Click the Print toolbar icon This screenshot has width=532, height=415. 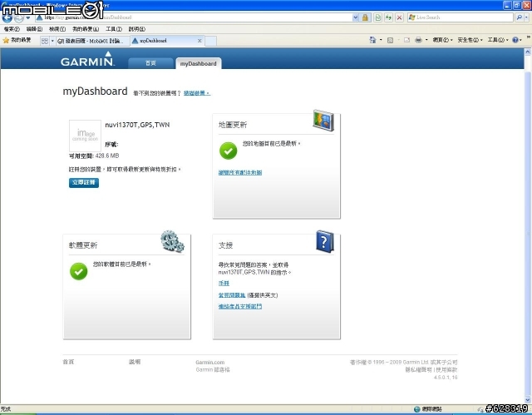tap(419, 40)
